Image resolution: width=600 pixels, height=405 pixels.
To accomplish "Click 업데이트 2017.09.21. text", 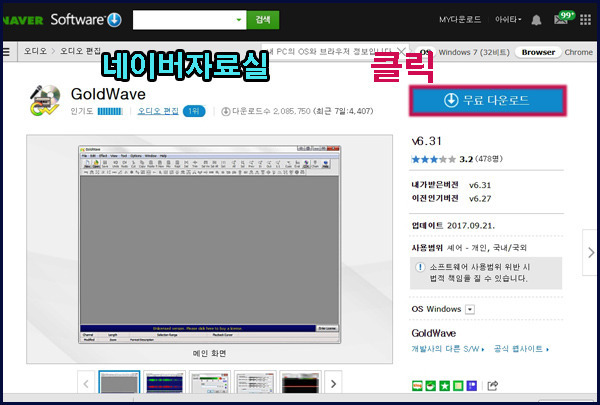I will 453,225.
